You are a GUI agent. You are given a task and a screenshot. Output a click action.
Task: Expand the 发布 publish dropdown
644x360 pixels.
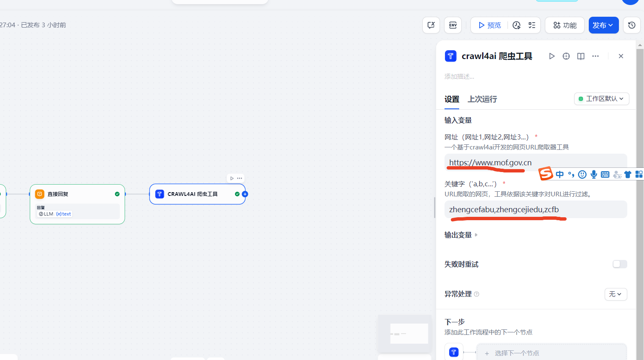(603, 25)
